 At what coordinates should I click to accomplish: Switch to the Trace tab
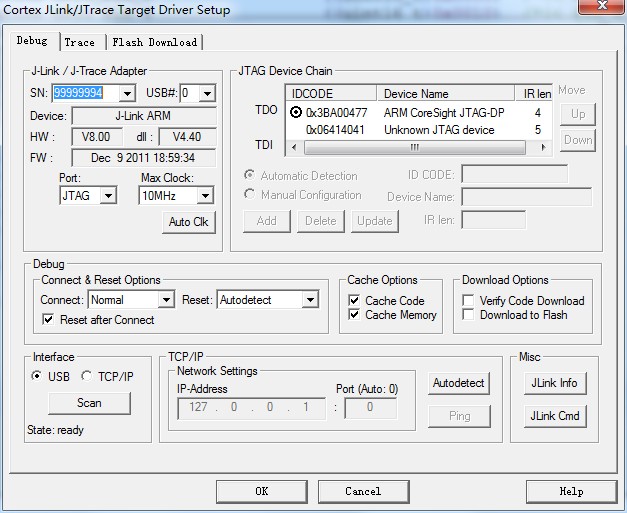point(80,42)
